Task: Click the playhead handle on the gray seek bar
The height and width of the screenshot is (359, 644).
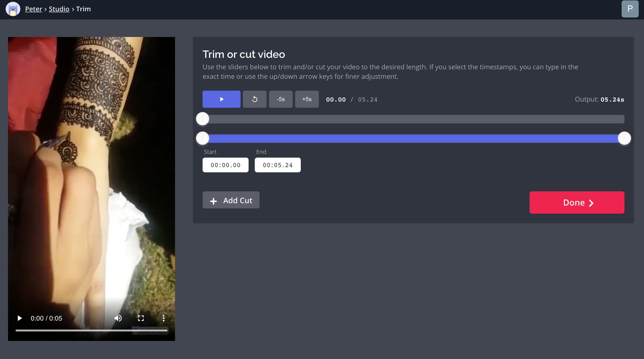Action: click(203, 119)
